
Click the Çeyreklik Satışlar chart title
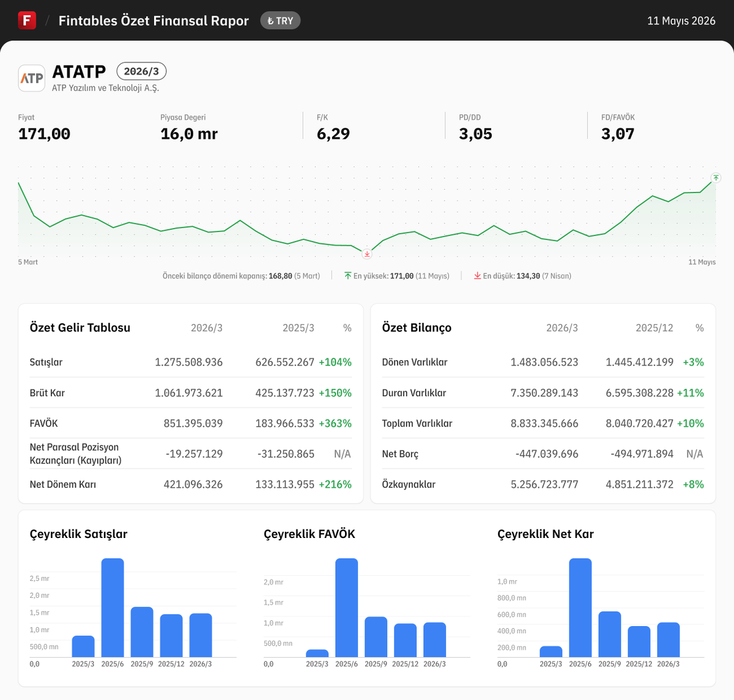pos(78,534)
